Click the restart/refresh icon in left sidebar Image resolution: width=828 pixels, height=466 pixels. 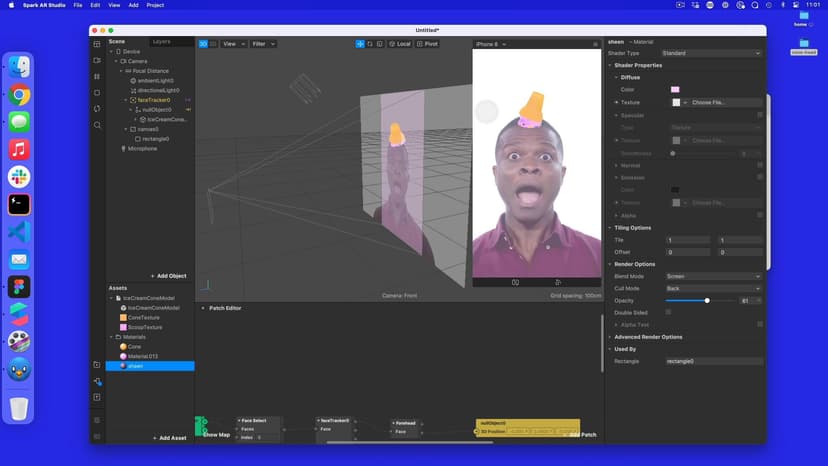[x=97, y=109]
